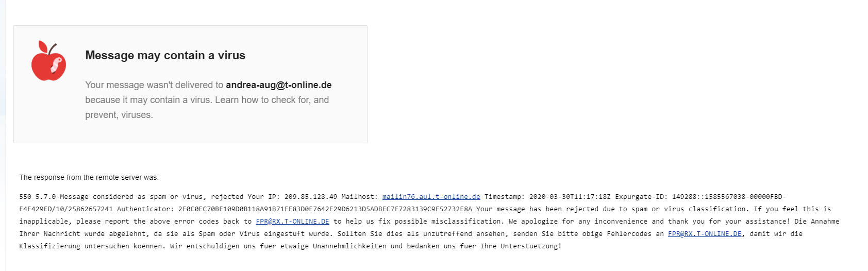The width and height of the screenshot is (868, 271).
Task: Click the "Mailhost:" label
Action: 359,197
